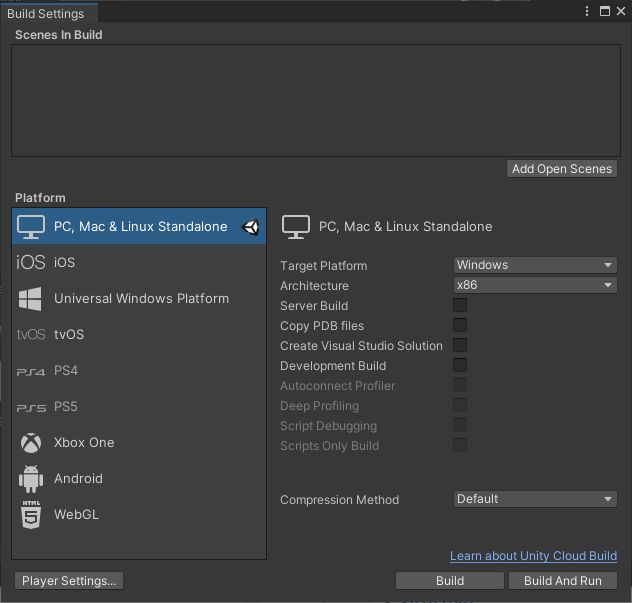This screenshot has height=603, width=632.
Task: Open the Target Platform dropdown
Action: [x=535, y=265]
